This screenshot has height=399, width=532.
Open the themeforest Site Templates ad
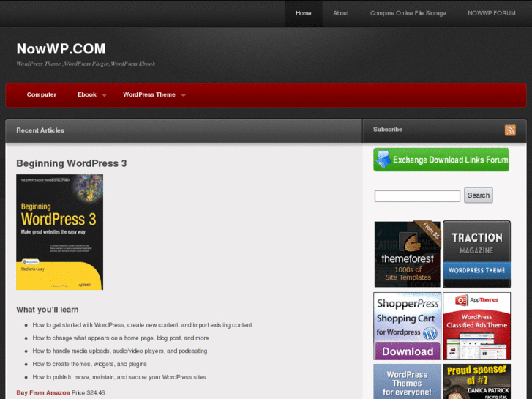[x=407, y=254]
